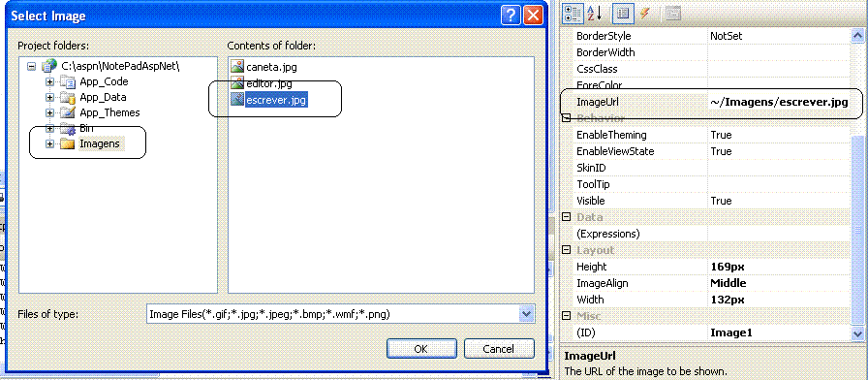This screenshot has width=868, height=380.
Task: Click the project root globe icon
Action: click(x=49, y=66)
